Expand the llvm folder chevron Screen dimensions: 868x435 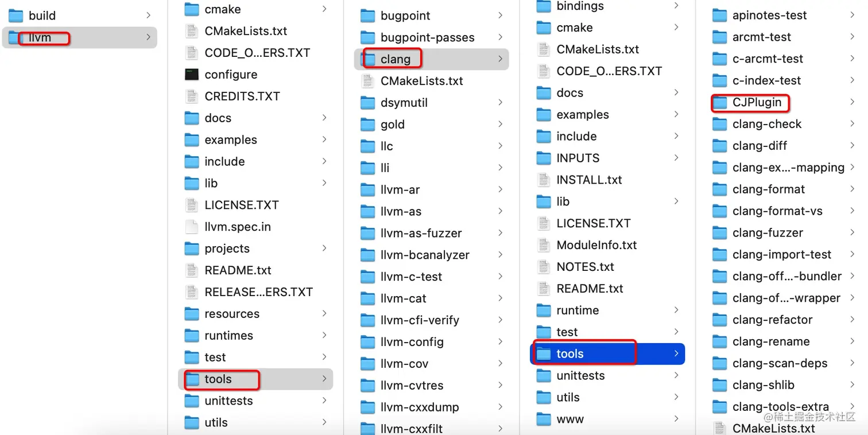coord(149,37)
